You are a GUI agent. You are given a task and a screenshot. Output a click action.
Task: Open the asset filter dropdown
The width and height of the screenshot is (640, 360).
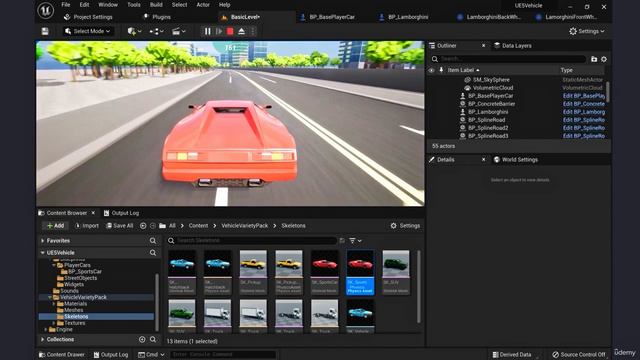click(356, 241)
